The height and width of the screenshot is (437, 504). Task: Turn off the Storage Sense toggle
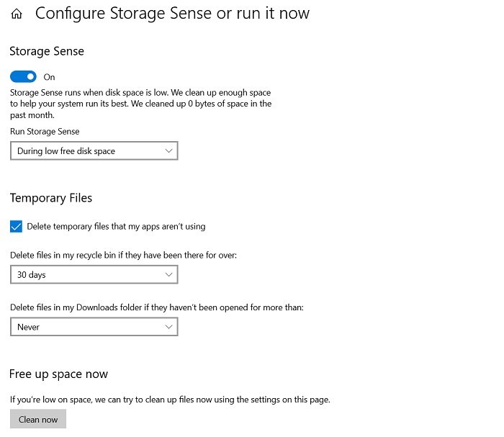pos(23,77)
